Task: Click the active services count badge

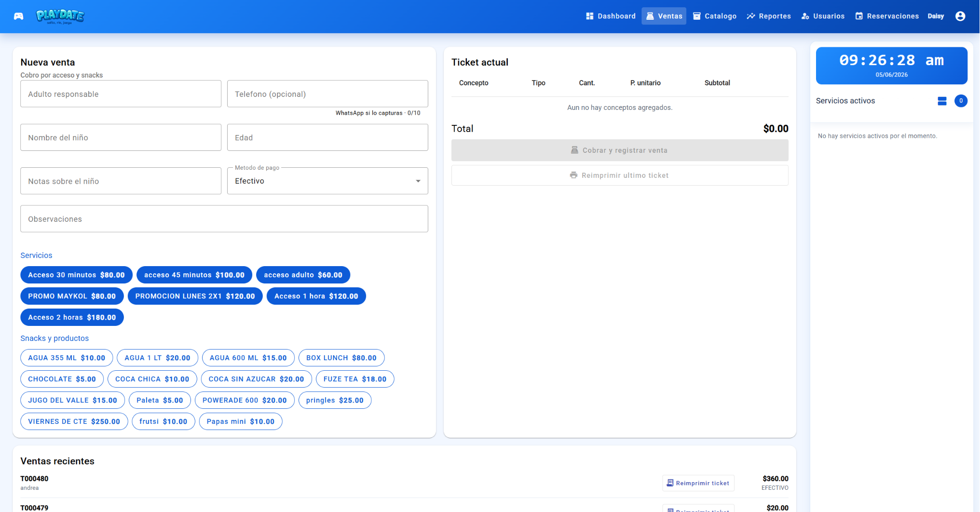Action: pyautogui.click(x=961, y=101)
